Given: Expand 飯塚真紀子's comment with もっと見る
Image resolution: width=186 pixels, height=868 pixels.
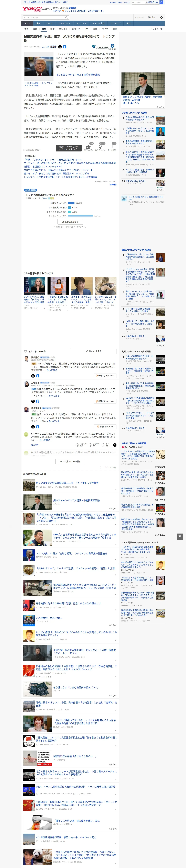Looking at the screenshot, I should pyautogui.click(x=54, y=421).
